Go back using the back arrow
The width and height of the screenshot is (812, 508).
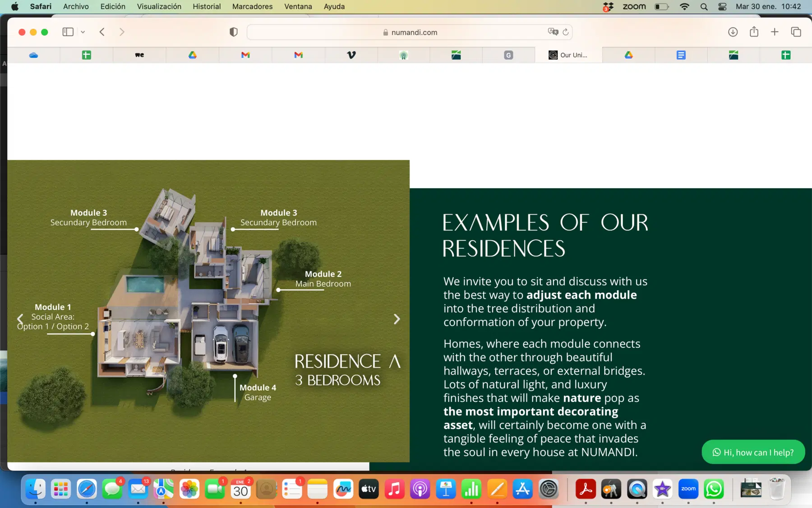tap(102, 32)
